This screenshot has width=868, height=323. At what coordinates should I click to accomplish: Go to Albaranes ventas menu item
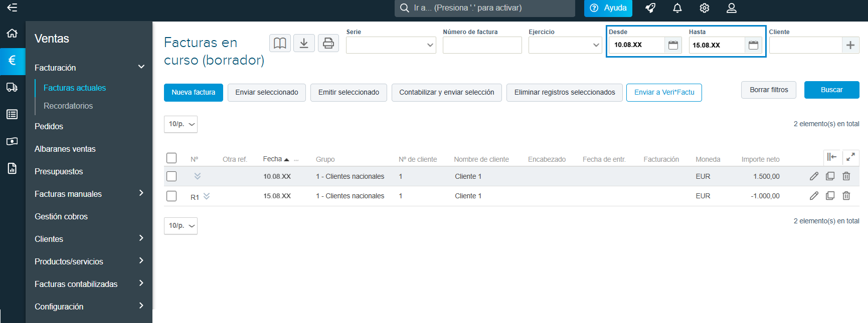(65, 149)
